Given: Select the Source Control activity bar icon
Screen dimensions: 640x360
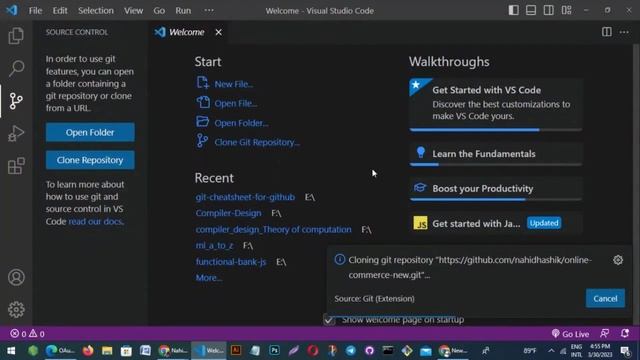Looking at the screenshot, I should 16,101.
